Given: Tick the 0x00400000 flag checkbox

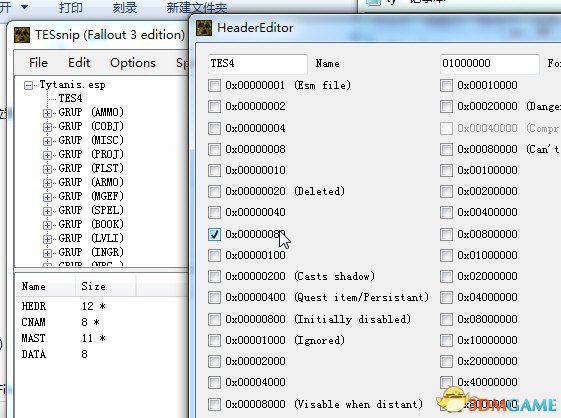Looking at the screenshot, I should tap(446, 212).
